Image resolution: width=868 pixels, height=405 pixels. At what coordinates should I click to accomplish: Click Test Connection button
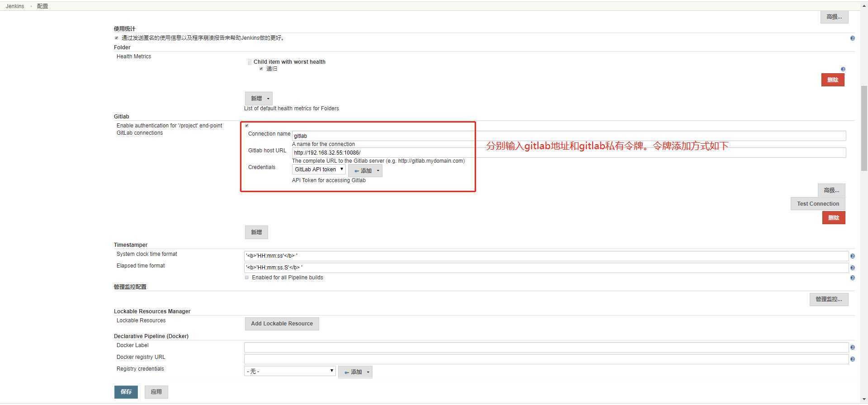point(818,204)
